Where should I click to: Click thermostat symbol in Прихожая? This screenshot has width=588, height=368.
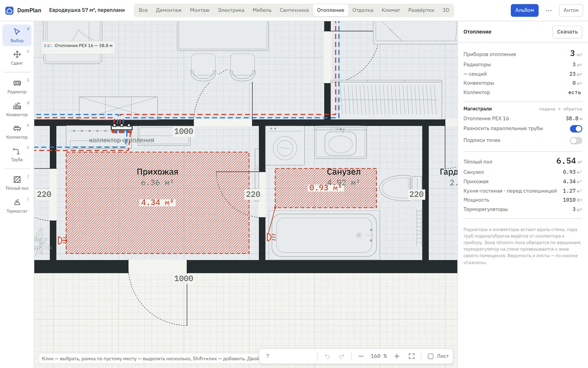(62, 240)
